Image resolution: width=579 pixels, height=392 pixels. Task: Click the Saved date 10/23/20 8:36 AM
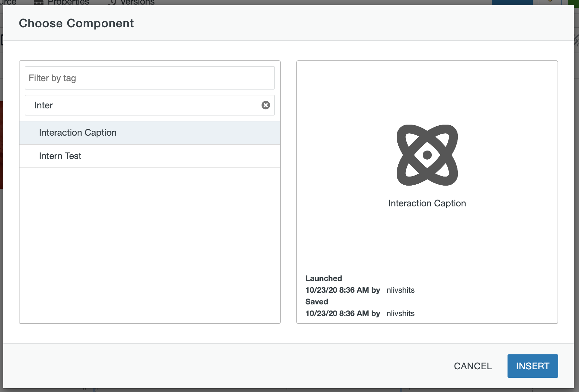point(337,313)
